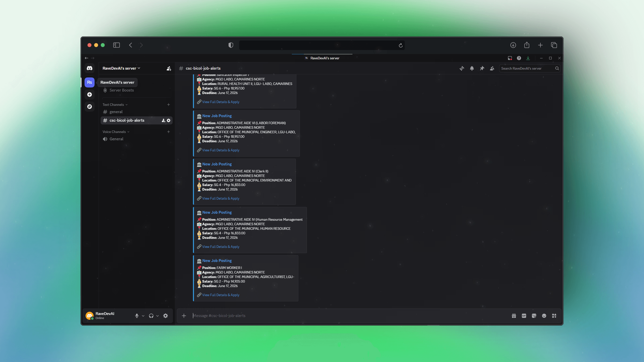This screenshot has height=362, width=644.
Task: Open New Job Posting title for Human Resource Management
Action: tap(217, 212)
